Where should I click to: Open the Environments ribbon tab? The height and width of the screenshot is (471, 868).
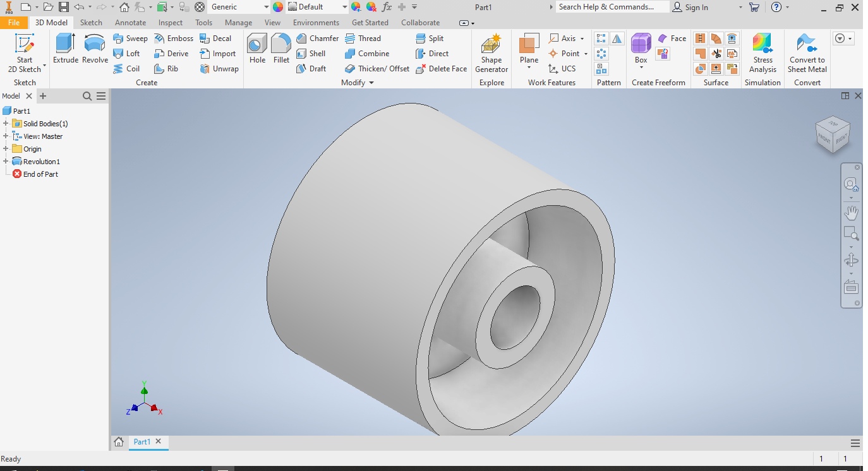316,22
